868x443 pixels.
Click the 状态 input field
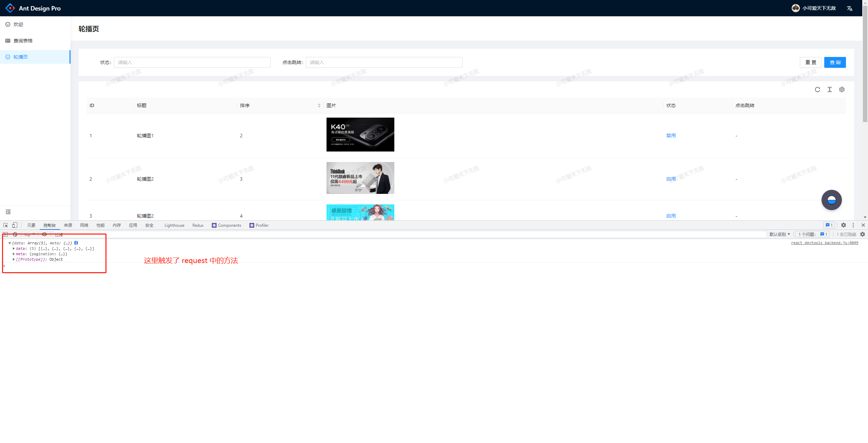192,62
